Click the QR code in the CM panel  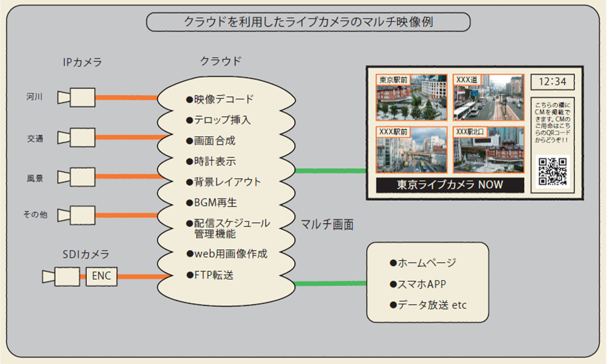pyautogui.click(x=553, y=171)
